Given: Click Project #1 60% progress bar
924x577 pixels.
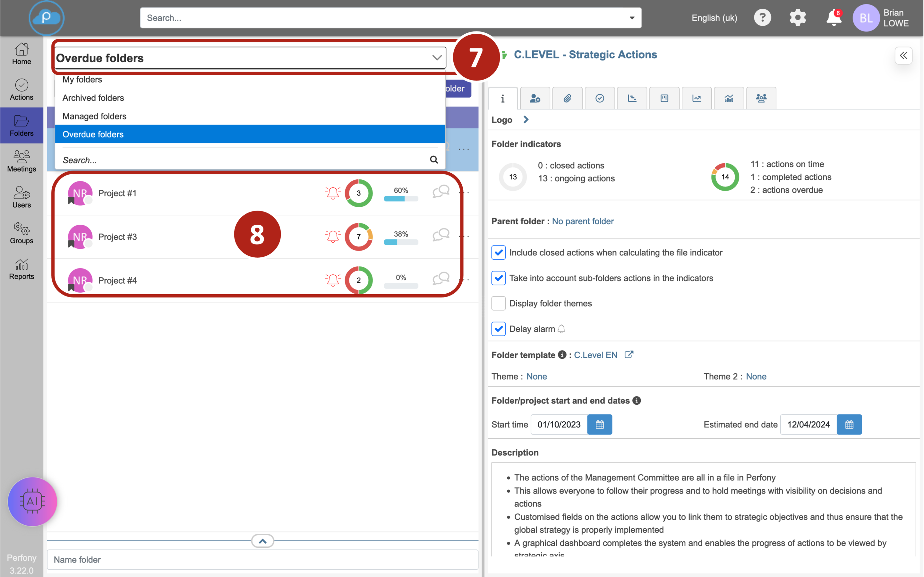Looking at the screenshot, I should click(x=401, y=198).
